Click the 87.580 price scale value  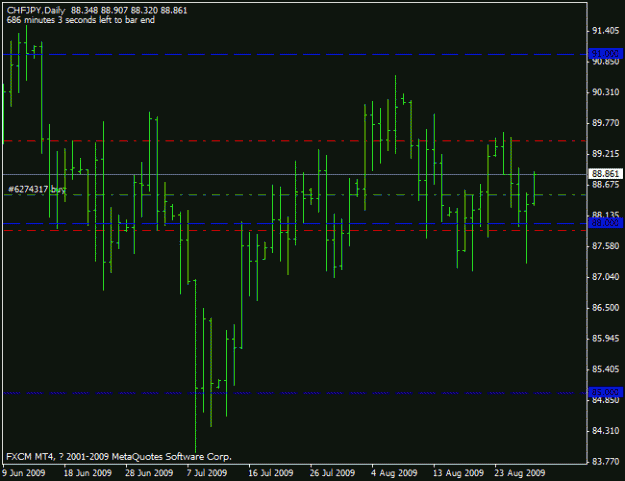coord(605,246)
